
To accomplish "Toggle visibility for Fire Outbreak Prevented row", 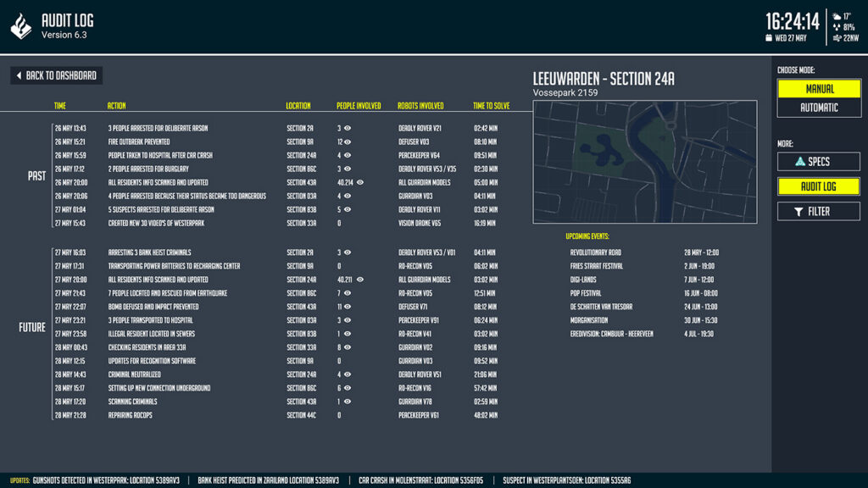I will 348,142.
